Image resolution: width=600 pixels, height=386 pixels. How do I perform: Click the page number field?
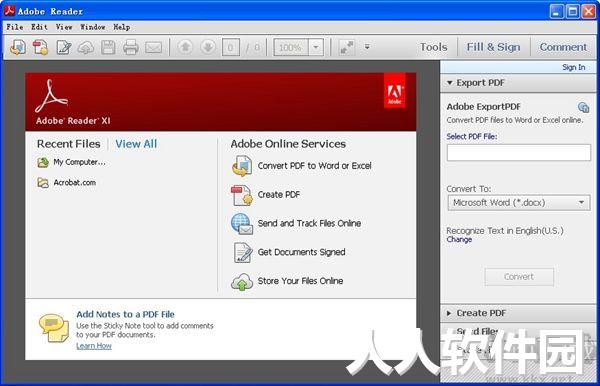(231, 47)
